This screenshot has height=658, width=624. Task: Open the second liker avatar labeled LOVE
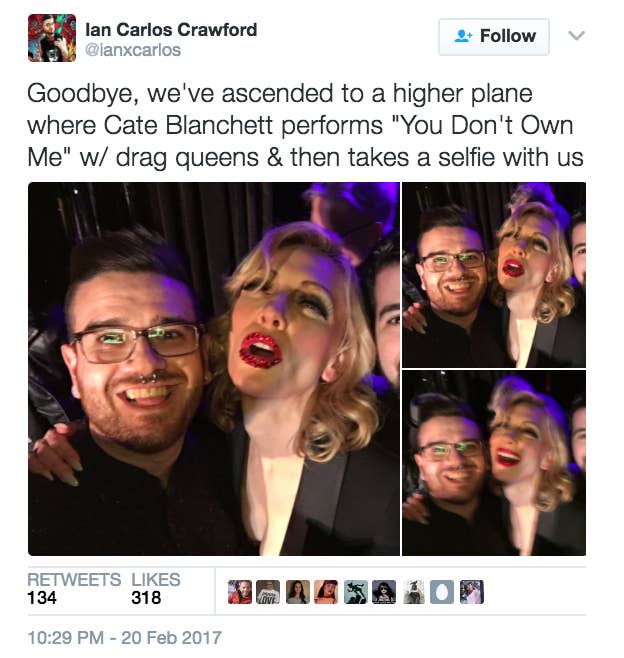coord(268,592)
